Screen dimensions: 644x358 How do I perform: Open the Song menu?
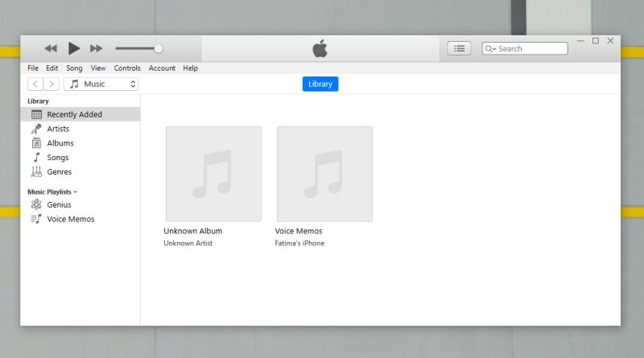coord(74,68)
